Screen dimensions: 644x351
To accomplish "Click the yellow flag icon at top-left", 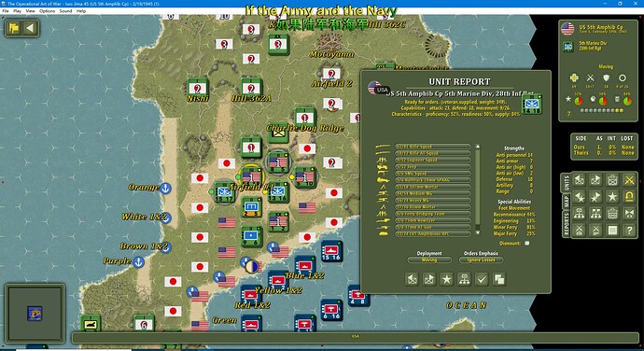I will [14, 28].
